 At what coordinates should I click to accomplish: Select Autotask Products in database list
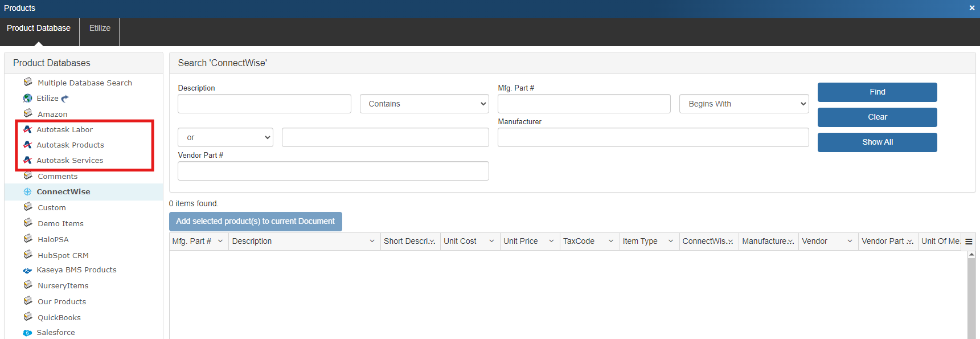[70, 145]
